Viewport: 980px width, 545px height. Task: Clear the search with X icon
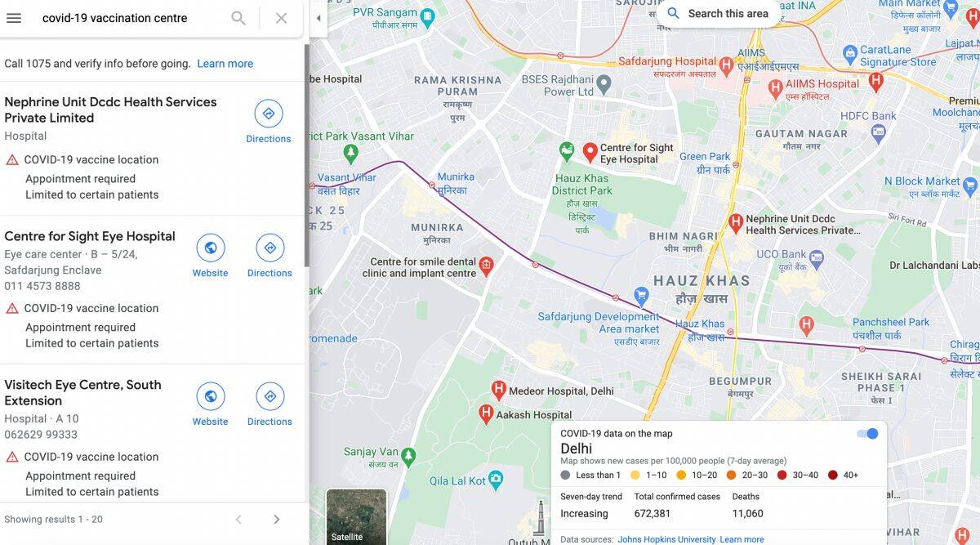click(281, 18)
